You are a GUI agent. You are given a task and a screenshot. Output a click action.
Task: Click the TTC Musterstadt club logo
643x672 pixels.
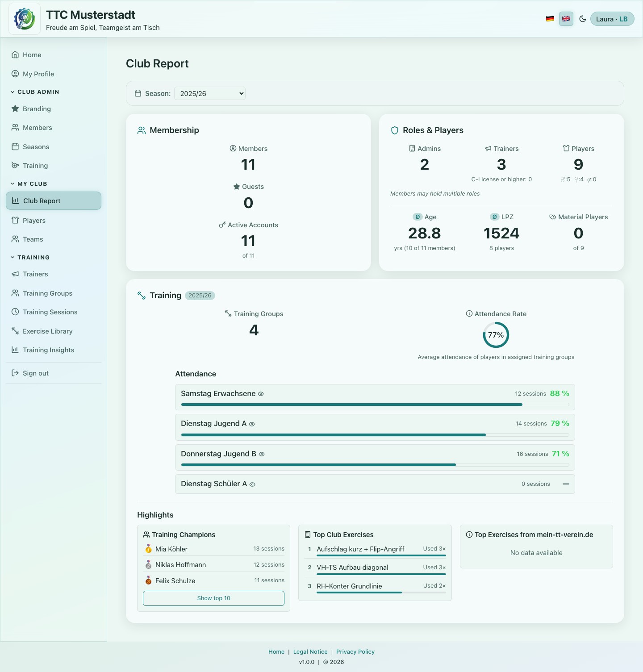(25, 19)
